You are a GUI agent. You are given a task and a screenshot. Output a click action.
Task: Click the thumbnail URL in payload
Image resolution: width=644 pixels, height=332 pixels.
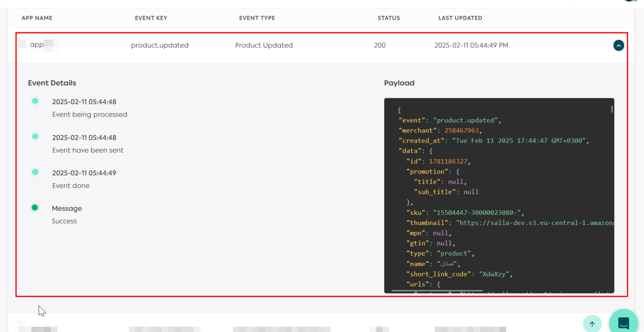coord(535,223)
